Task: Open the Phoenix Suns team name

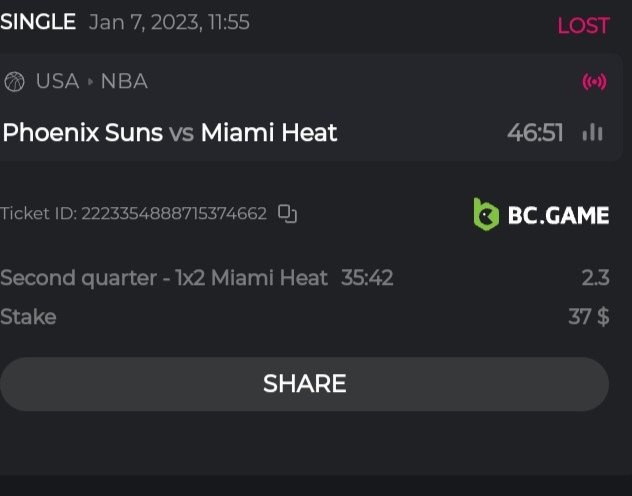Action: coord(83,132)
